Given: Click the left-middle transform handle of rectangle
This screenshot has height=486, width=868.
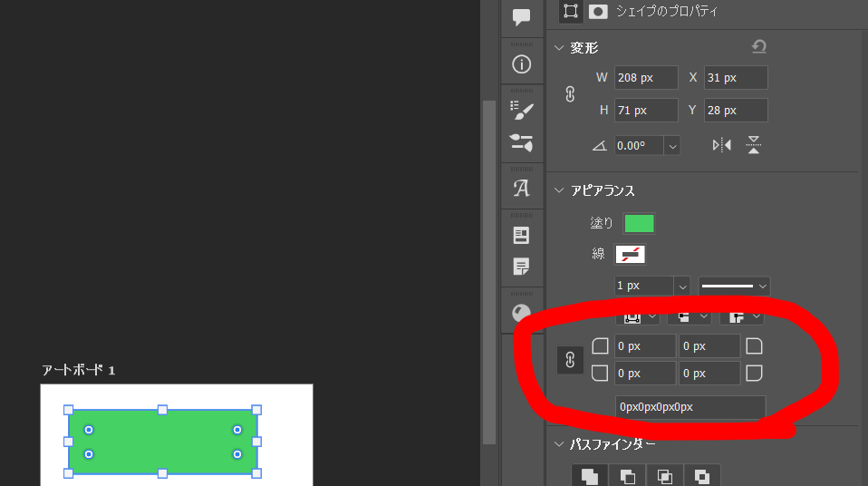Looking at the screenshot, I should coord(68,442).
